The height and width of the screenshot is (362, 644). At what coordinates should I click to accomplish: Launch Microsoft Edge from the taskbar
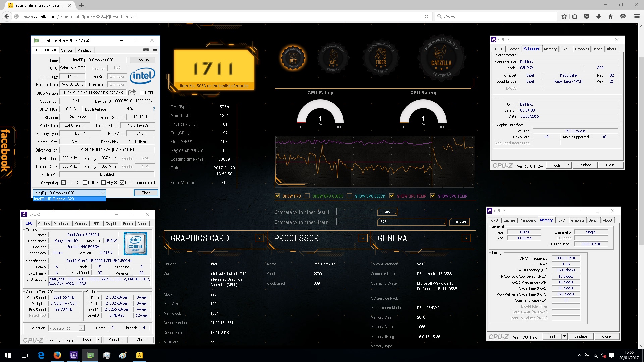[x=41, y=355]
